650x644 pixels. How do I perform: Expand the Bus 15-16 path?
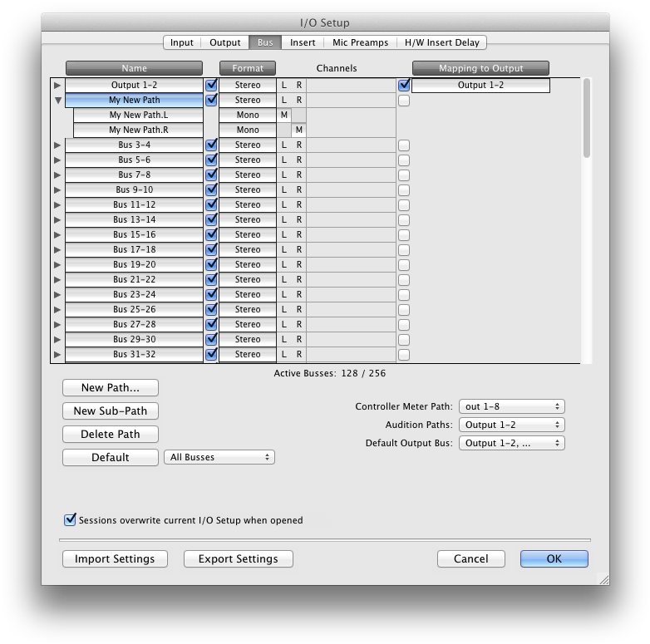tap(57, 234)
